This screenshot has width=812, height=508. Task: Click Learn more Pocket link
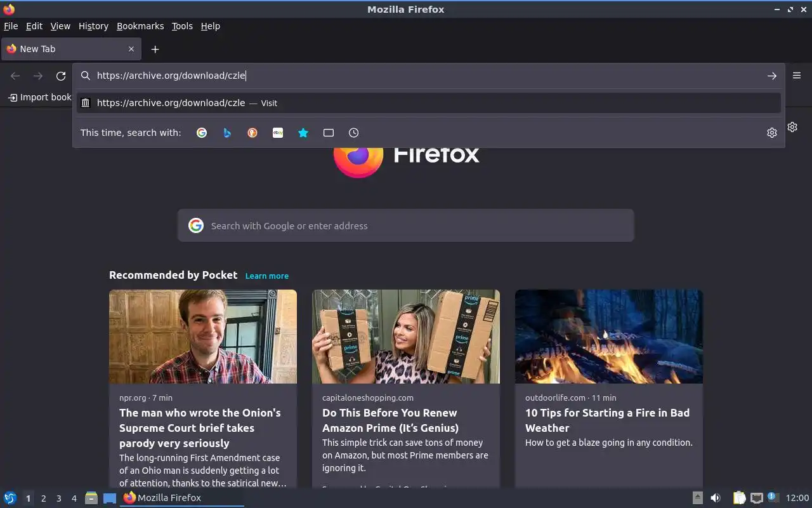click(267, 276)
